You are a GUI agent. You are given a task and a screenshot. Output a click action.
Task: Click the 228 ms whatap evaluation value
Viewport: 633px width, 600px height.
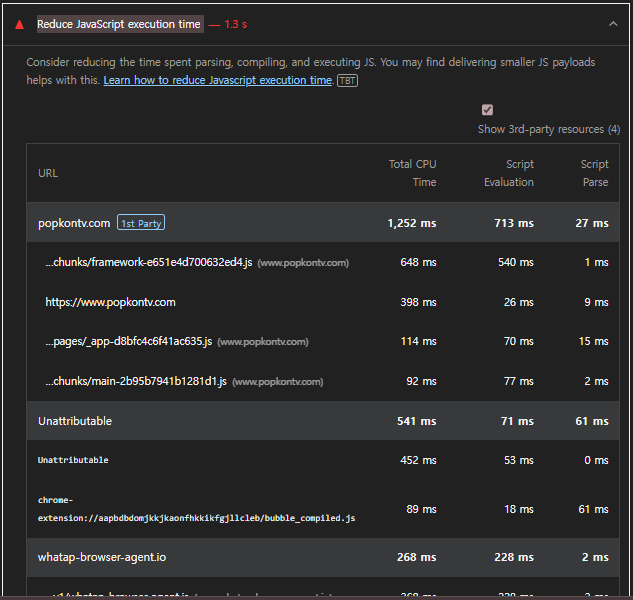(514, 557)
